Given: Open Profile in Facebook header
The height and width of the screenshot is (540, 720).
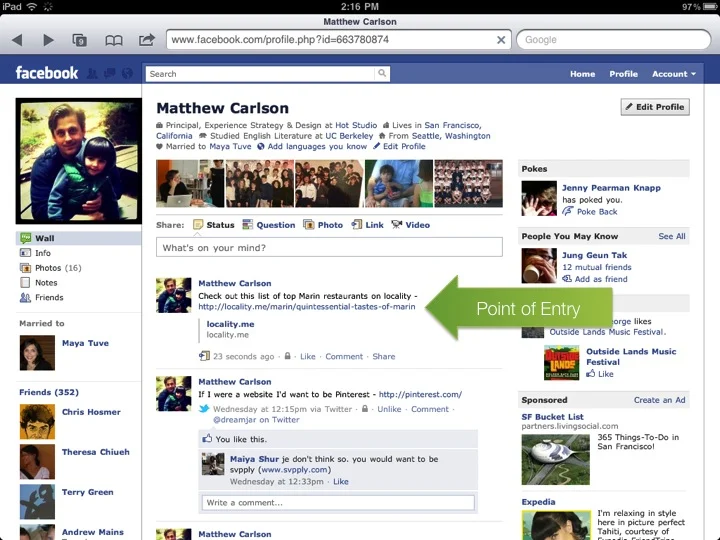Looking at the screenshot, I should [x=623, y=73].
